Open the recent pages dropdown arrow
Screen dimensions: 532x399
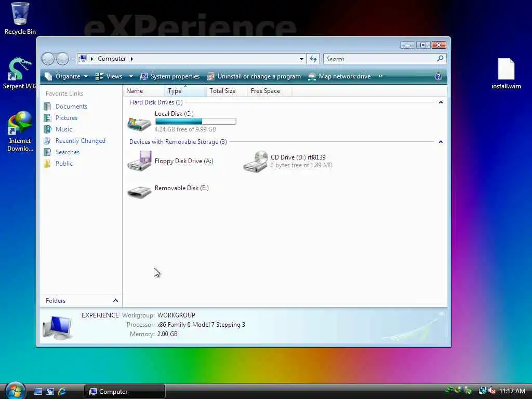(x=72, y=59)
